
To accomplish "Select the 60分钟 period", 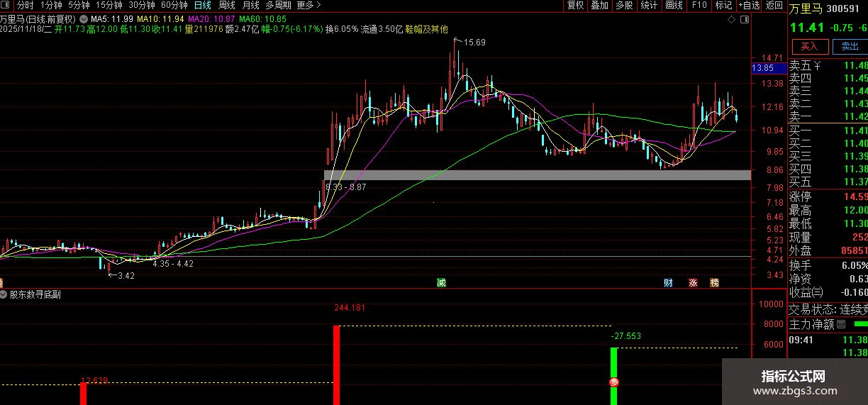I will (174, 5).
